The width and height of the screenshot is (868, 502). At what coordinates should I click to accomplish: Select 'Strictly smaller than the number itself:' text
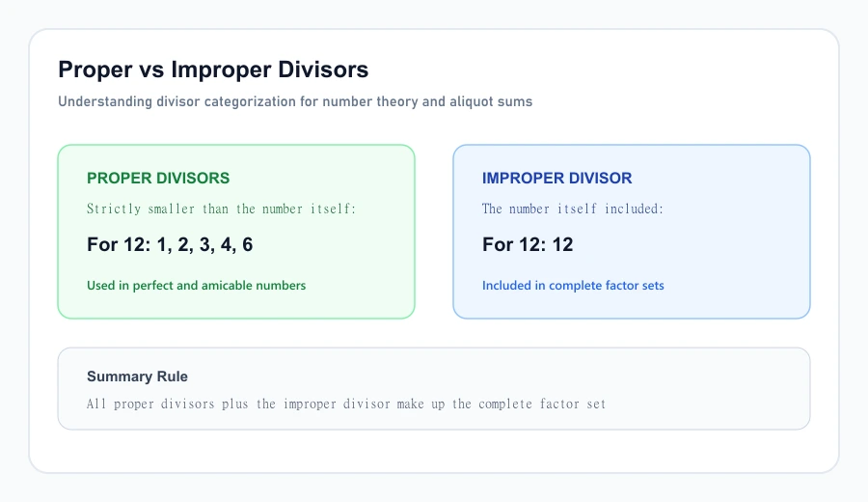221,209
